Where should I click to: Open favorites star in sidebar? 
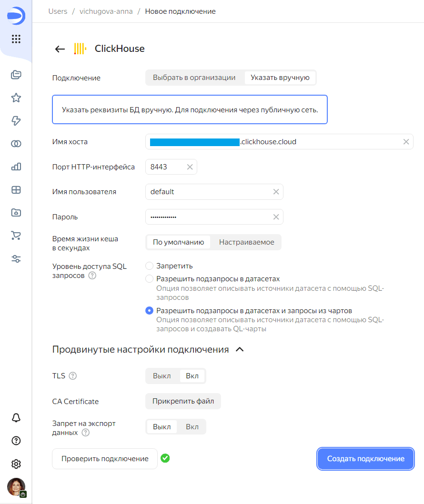tap(16, 98)
